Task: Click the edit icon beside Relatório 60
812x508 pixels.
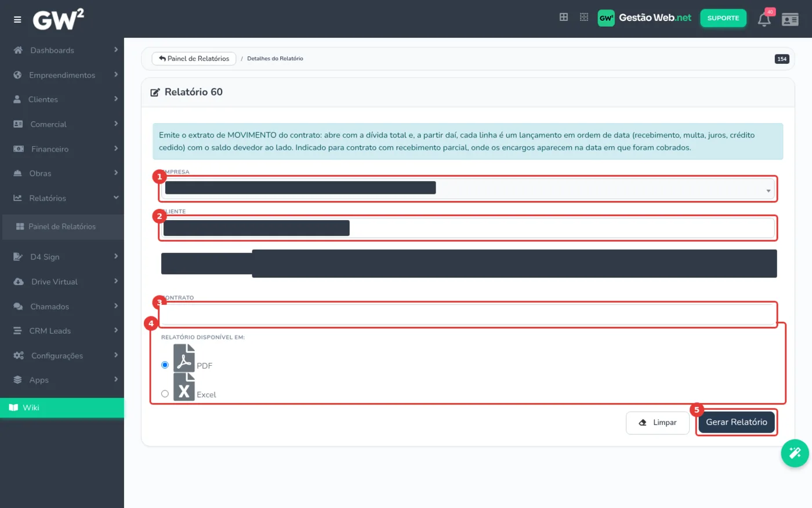Action: [155, 92]
